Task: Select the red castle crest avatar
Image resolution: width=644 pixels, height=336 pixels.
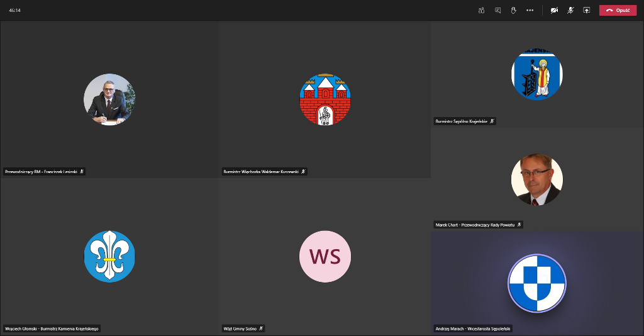Action: pyautogui.click(x=325, y=99)
